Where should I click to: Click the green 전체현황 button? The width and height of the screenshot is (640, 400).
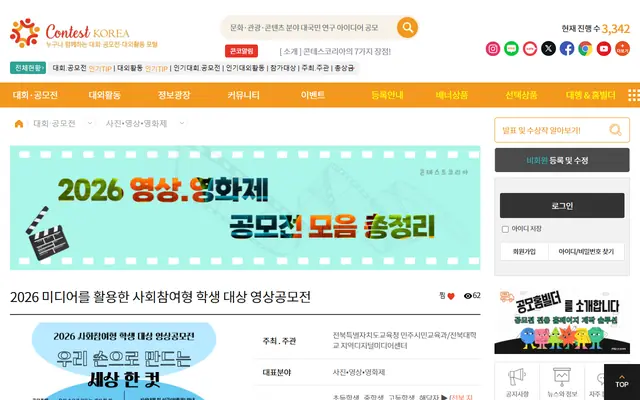(28, 68)
